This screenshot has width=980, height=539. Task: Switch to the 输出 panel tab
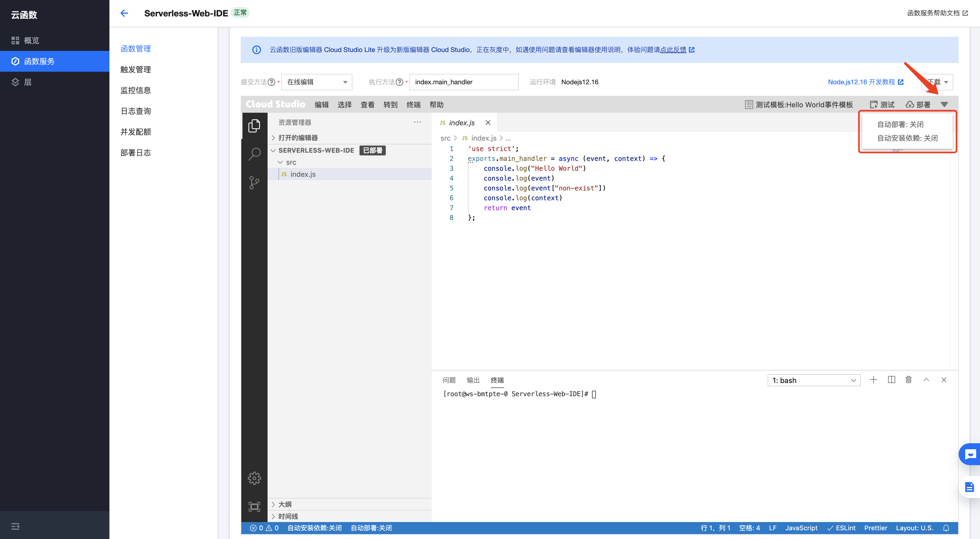473,380
